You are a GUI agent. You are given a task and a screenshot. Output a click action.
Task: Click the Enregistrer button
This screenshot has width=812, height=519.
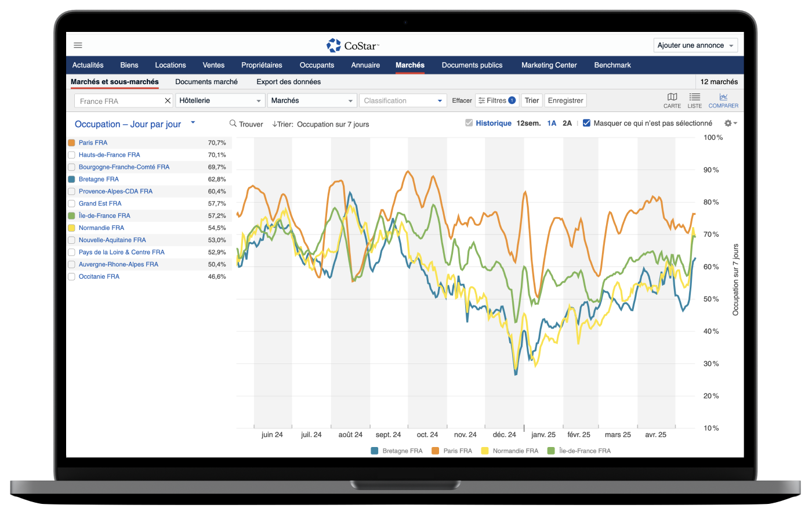pos(565,100)
